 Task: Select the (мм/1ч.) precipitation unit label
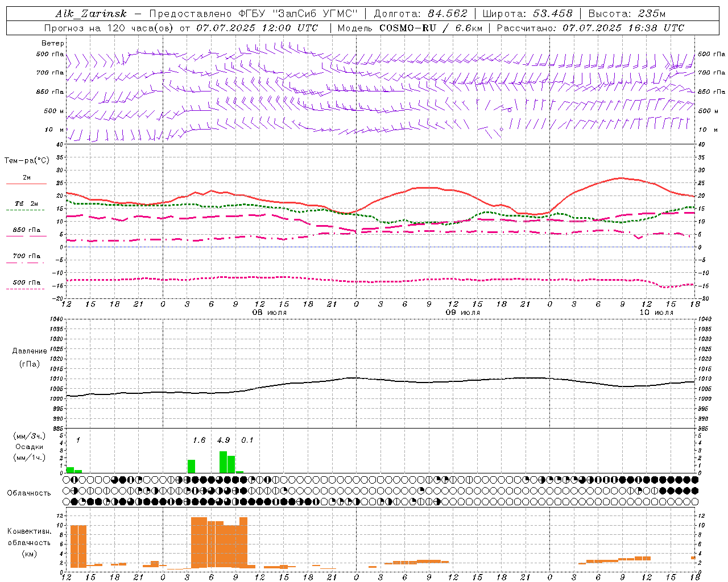(x=30, y=458)
